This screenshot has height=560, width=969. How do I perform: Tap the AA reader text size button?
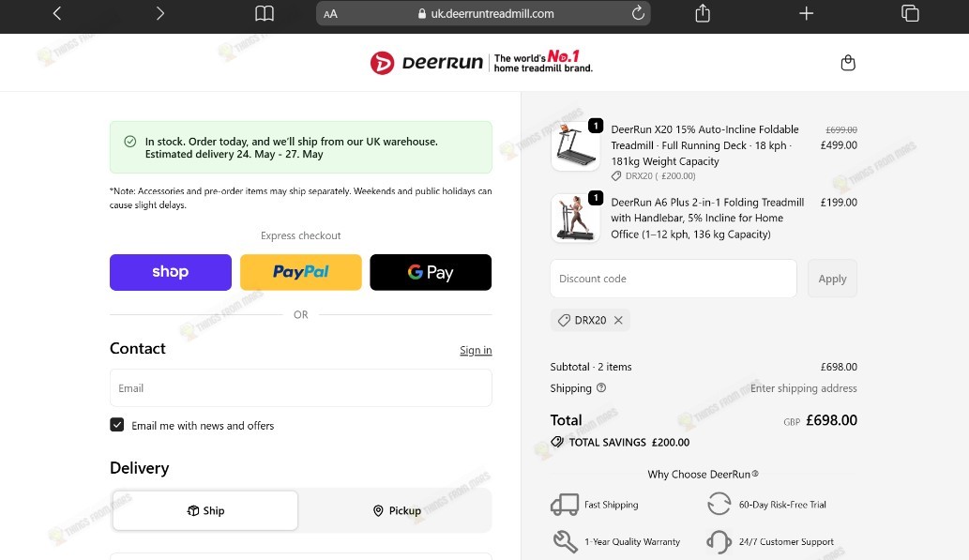pyautogui.click(x=330, y=13)
